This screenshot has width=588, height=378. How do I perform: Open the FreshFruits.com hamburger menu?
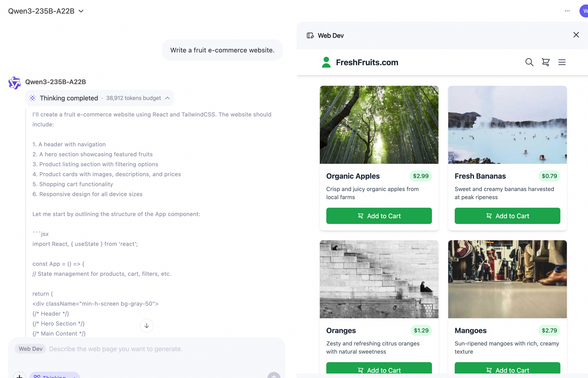[562, 62]
